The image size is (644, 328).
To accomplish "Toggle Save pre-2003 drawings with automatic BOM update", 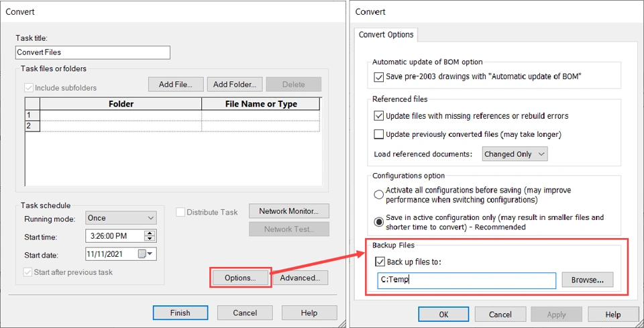I will (378, 76).
